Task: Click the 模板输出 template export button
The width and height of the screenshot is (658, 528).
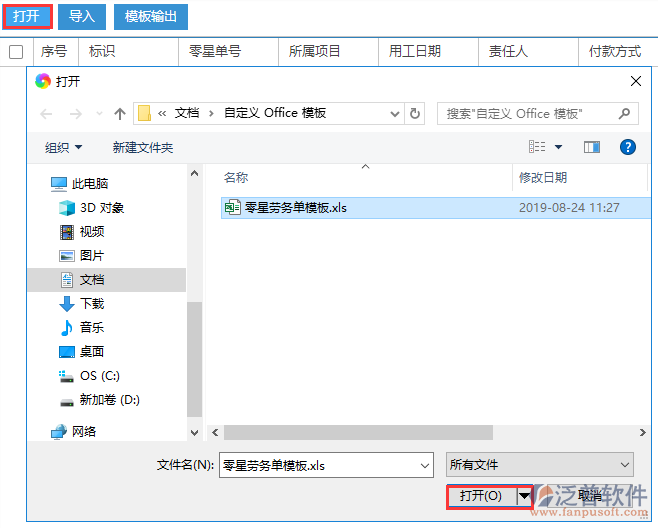Action: [x=151, y=17]
